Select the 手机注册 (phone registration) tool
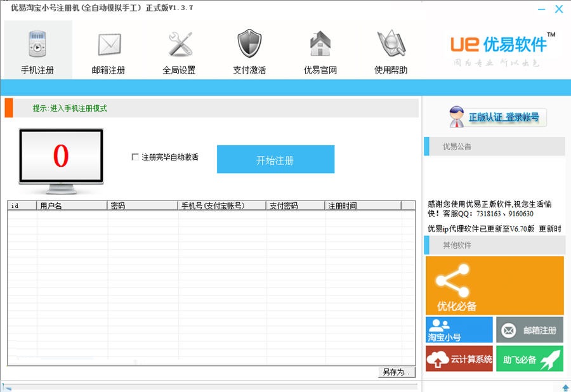 (x=37, y=51)
